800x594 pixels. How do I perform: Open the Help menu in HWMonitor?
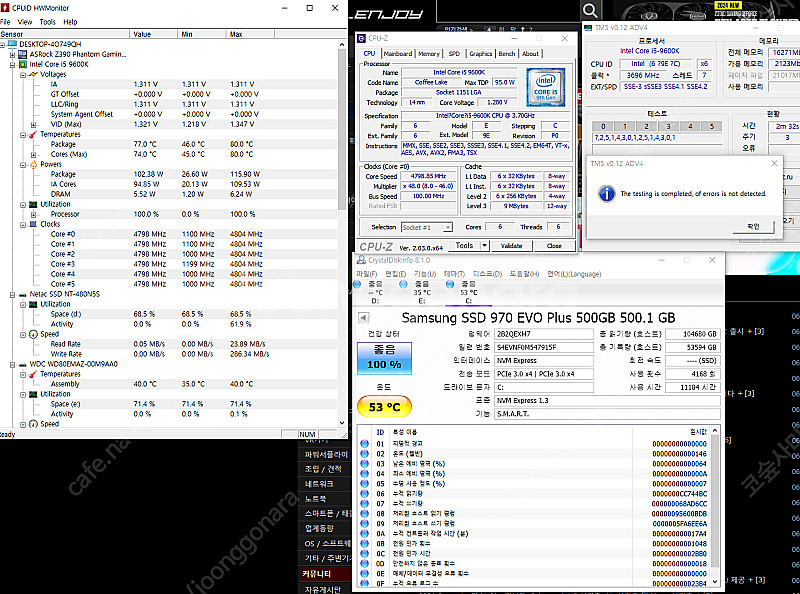(70, 22)
